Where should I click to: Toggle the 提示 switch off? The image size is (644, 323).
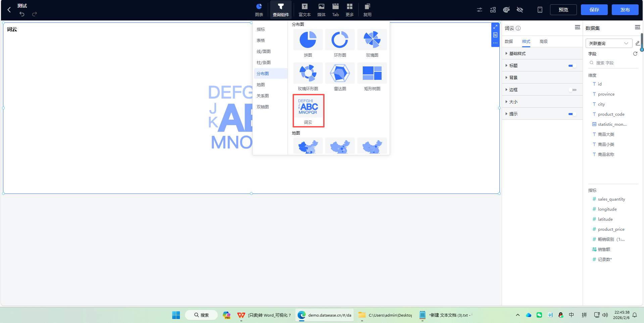click(572, 114)
